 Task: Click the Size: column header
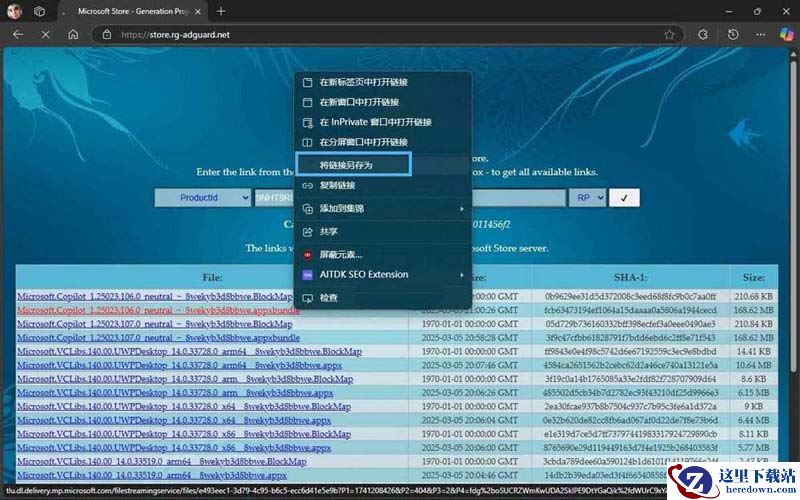(754, 278)
